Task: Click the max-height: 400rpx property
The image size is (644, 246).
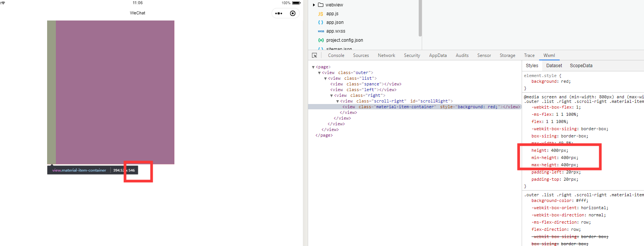Action: click(555, 165)
